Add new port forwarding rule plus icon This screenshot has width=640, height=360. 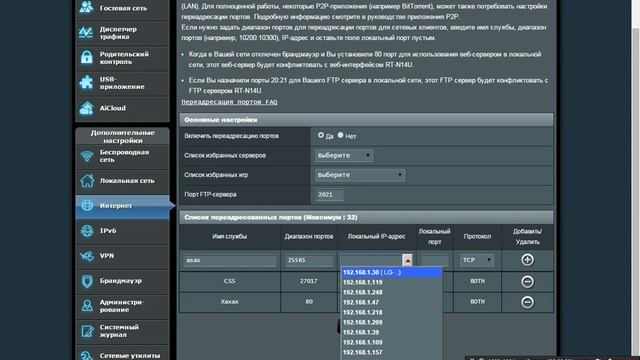point(527,260)
